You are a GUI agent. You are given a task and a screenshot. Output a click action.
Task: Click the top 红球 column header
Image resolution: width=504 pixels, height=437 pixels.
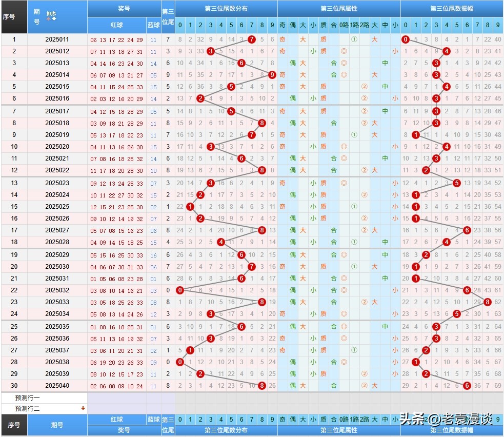[x=116, y=25]
